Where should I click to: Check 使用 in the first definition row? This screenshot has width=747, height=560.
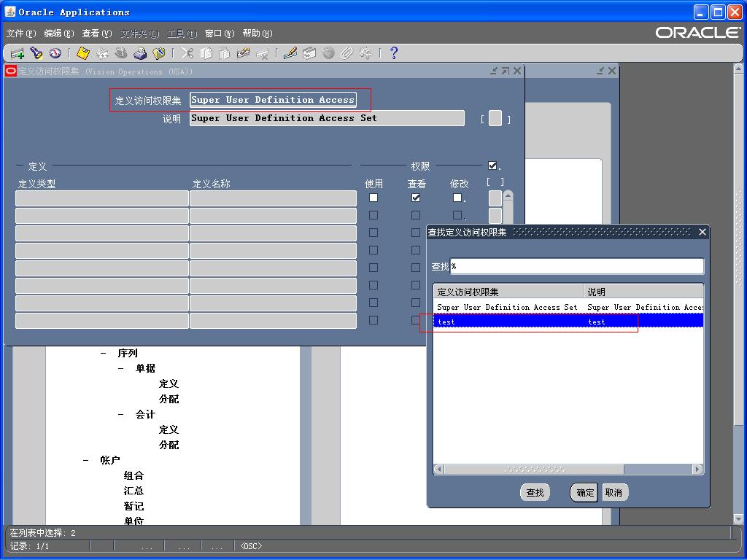[x=373, y=197]
